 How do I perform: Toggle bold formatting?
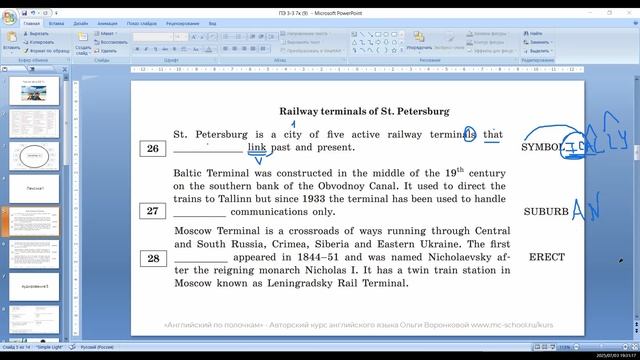click(137, 49)
